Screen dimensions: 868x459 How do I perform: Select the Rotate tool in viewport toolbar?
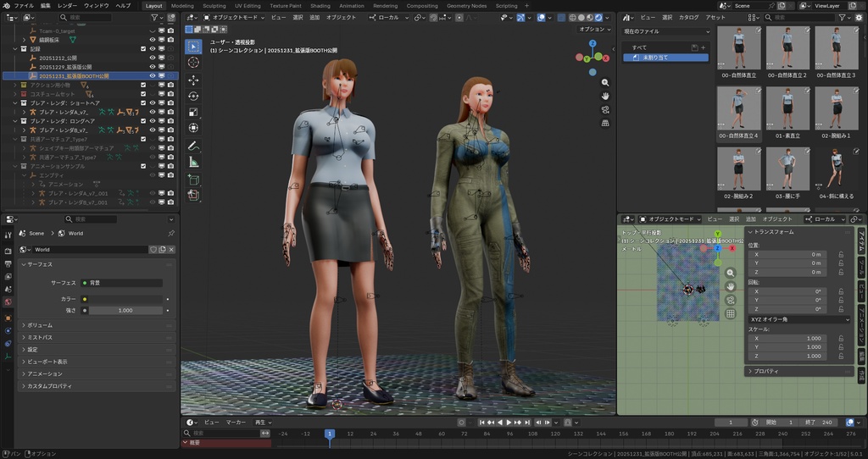point(193,96)
